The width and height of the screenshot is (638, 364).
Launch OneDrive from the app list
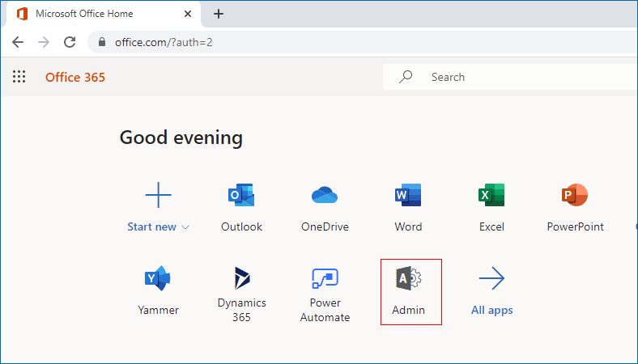coord(325,207)
